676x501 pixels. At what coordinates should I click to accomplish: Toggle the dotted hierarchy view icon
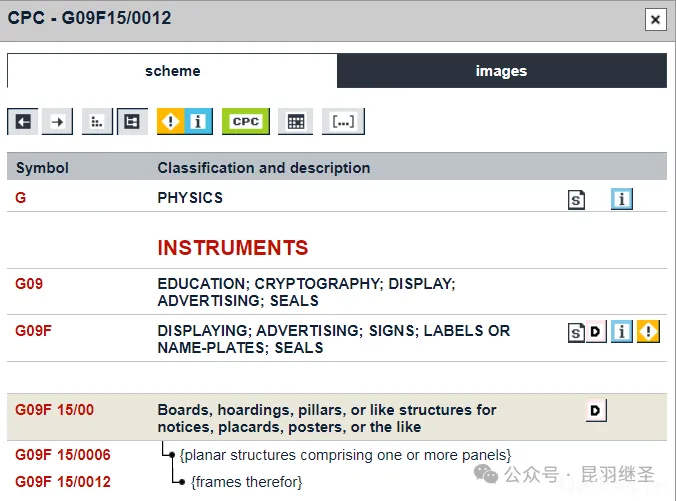(96, 121)
